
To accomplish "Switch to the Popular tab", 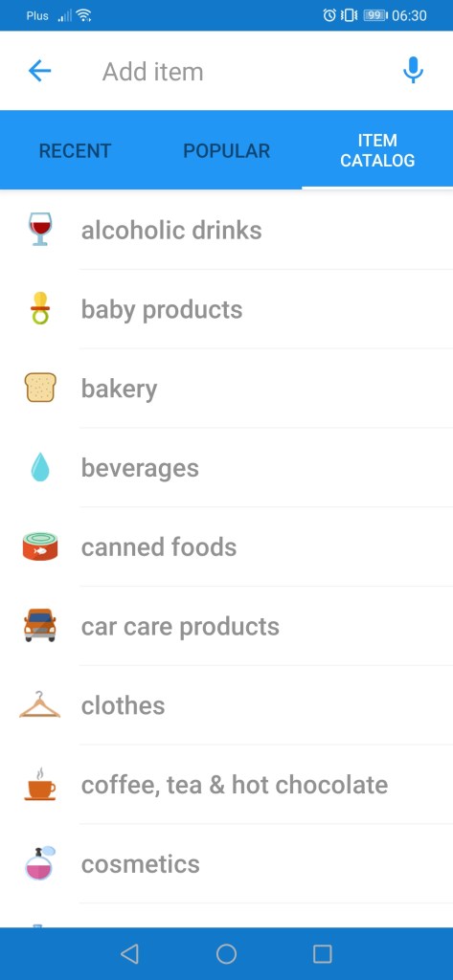I will pos(226,150).
